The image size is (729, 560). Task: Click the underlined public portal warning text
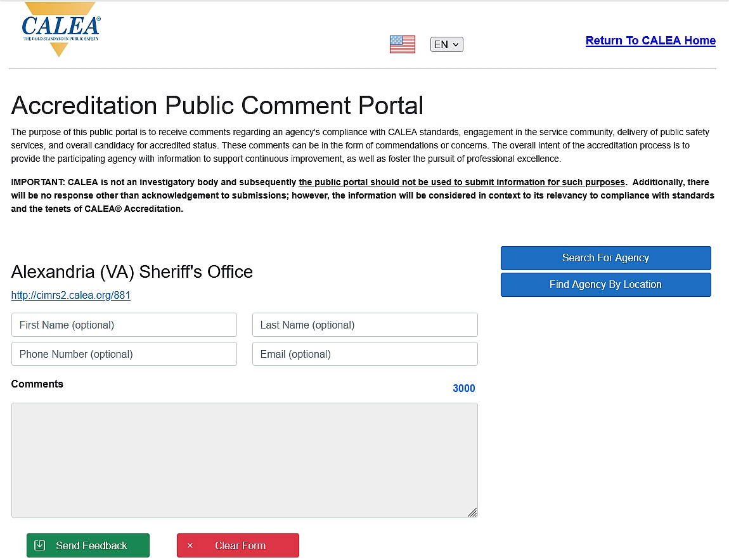[461, 182]
